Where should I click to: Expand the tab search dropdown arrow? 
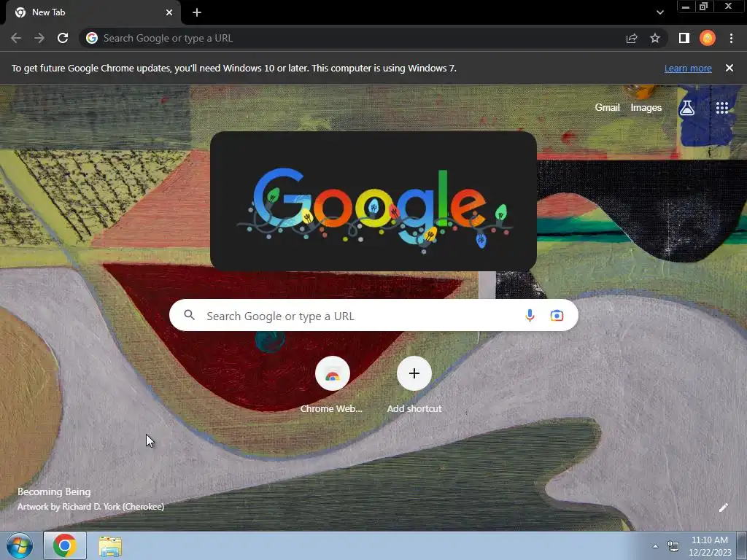click(659, 13)
